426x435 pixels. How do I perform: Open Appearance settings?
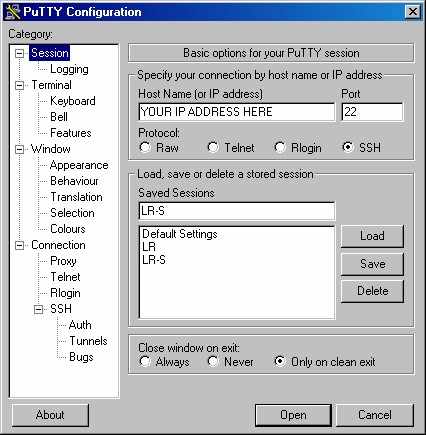[79, 165]
